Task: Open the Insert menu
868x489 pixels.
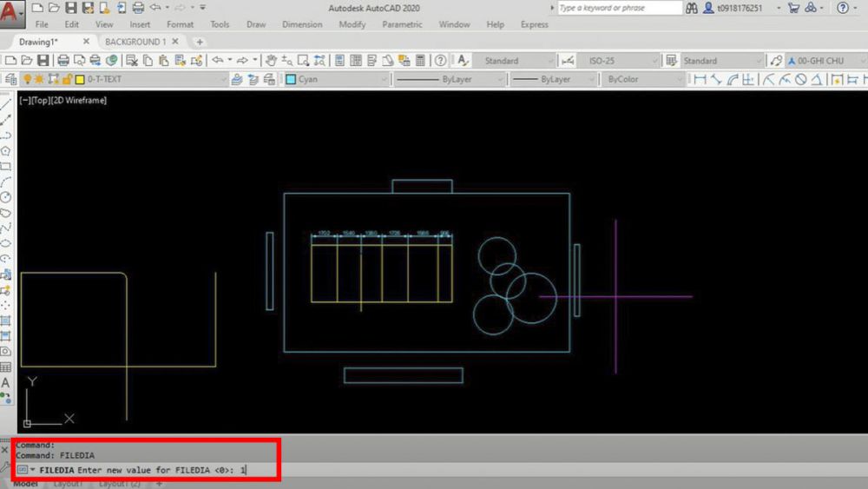Action: pyautogui.click(x=140, y=24)
